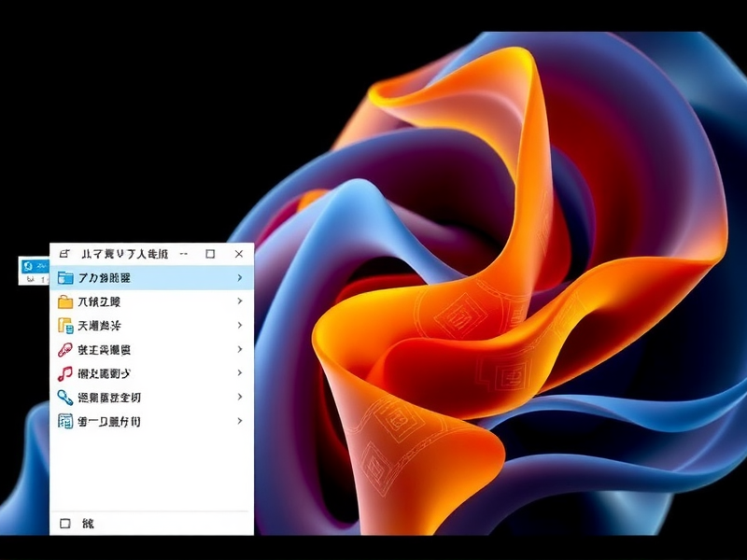Open the blue desktop shortcut at the left edge

[x=28, y=266]
